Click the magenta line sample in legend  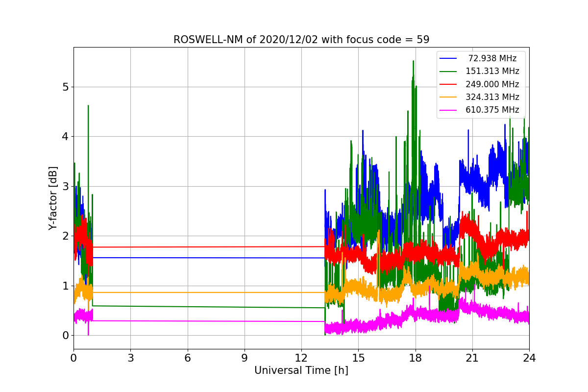coord(448,110)
